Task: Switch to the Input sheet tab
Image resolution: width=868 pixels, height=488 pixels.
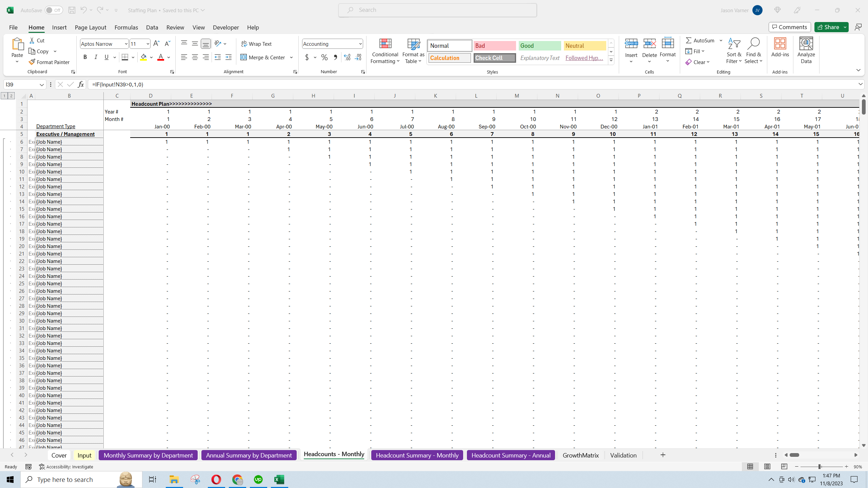Action: (x=84, y=455)
